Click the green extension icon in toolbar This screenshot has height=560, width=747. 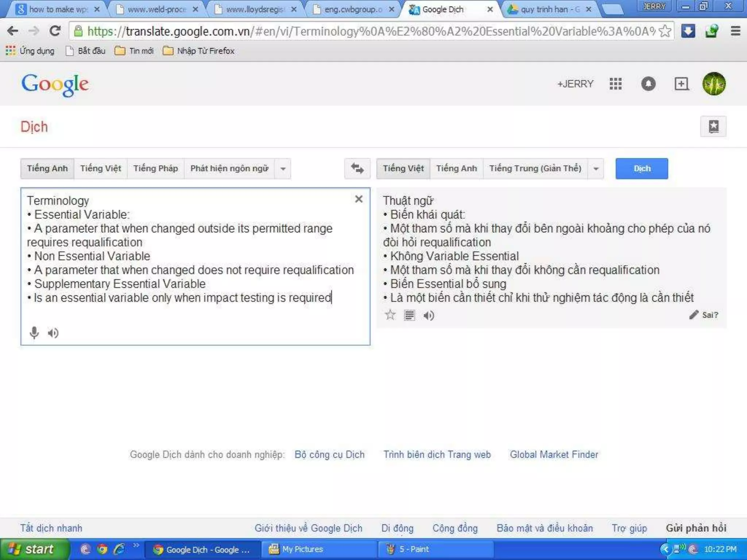pos(712,31)
